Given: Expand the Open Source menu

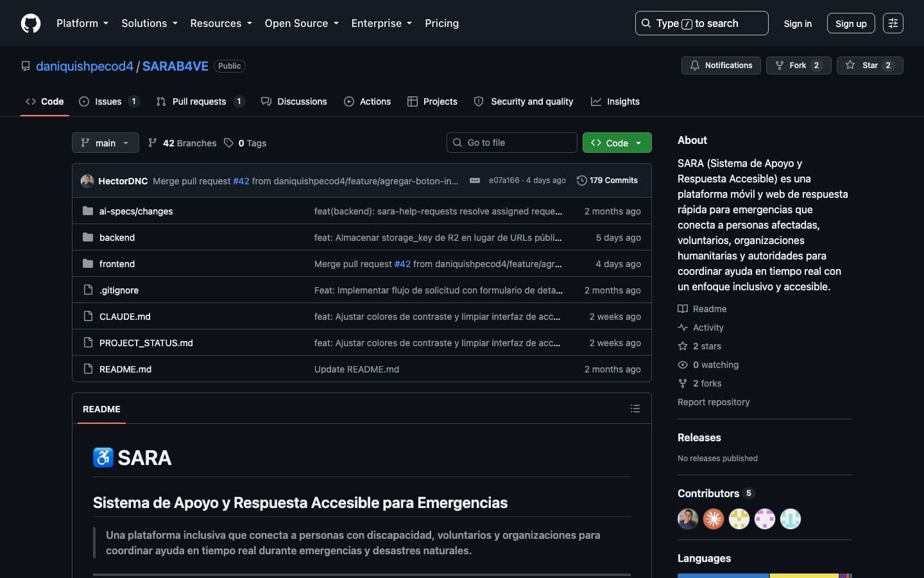Looking at the screenshot, I should (x=301, y=23).
